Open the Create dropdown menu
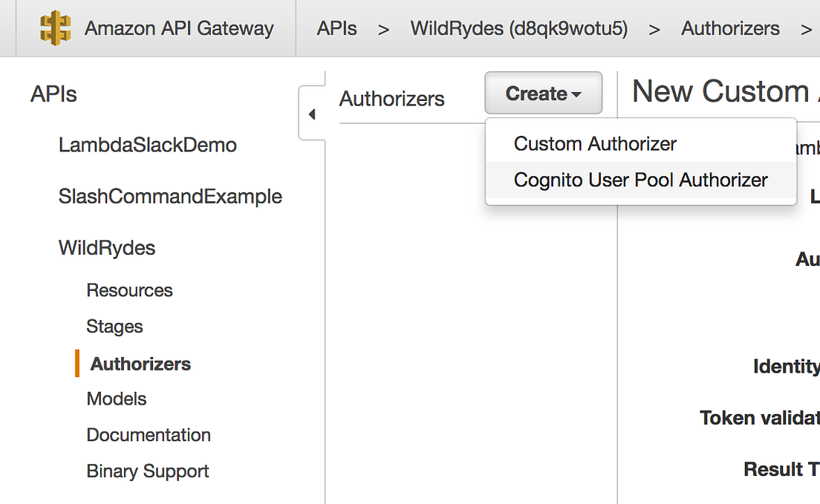 (543, 92)
